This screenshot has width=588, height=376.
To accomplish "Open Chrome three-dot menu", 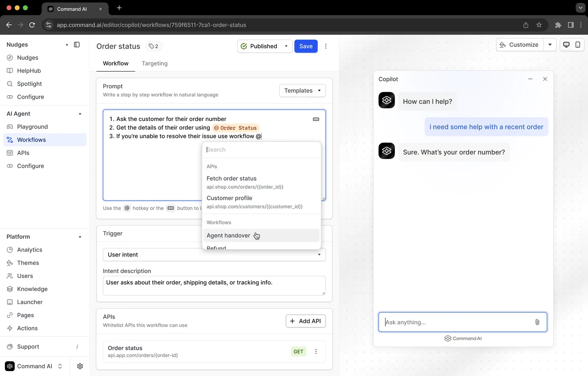I will click(581, 25).
